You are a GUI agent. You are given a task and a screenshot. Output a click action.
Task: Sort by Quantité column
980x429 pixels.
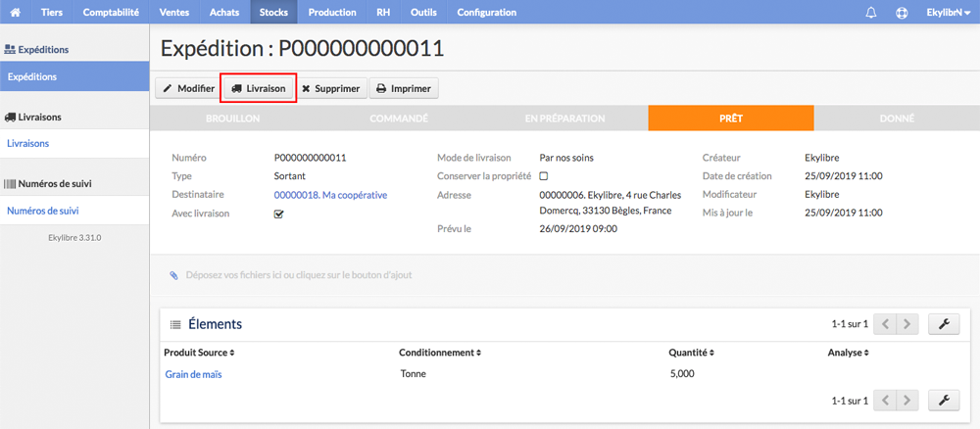(691, 353)
